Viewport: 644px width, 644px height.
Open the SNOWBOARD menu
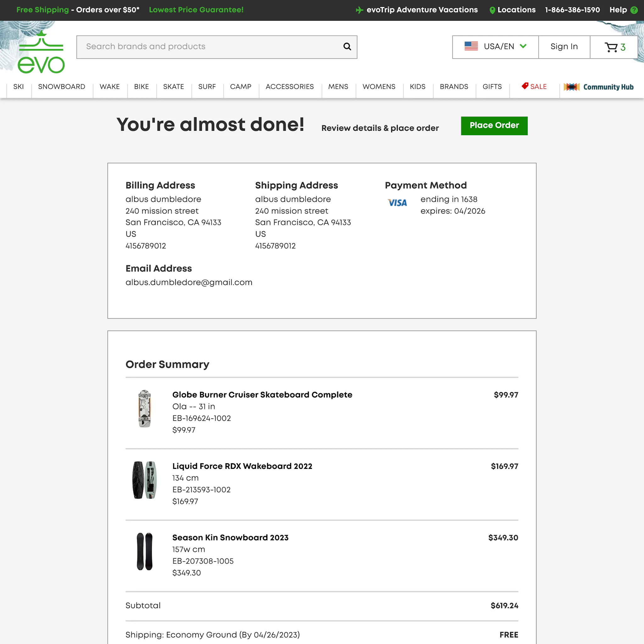pos(62,87)
